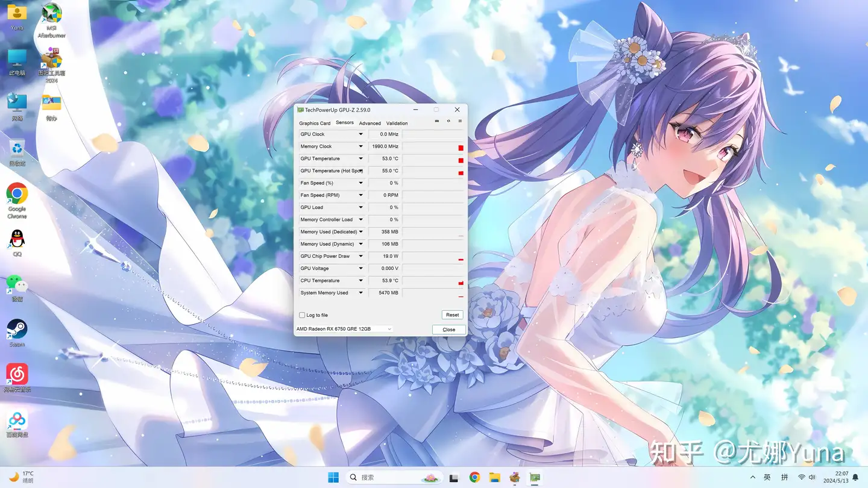Viewport: 868px width, 488px height.
Task: Enable the Log to file checkbox
Action: 302,315
